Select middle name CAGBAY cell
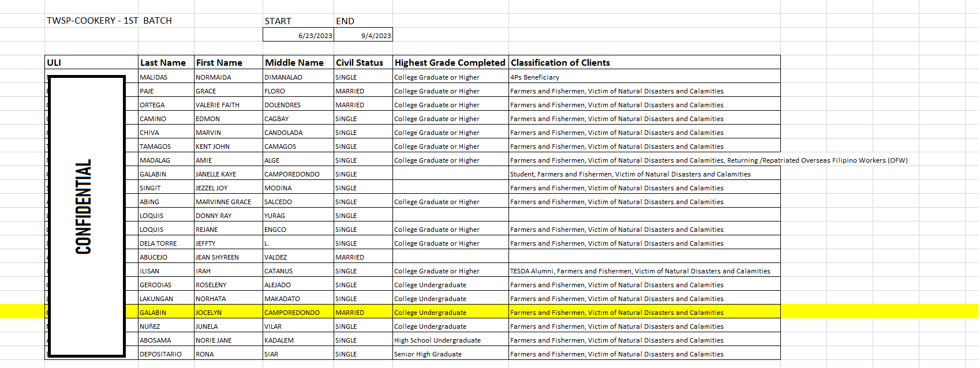 coord(298,118)
